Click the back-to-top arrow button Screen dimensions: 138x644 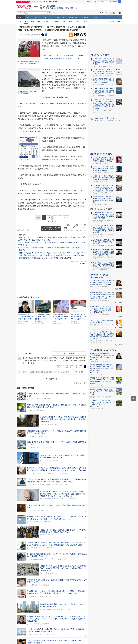133,398
